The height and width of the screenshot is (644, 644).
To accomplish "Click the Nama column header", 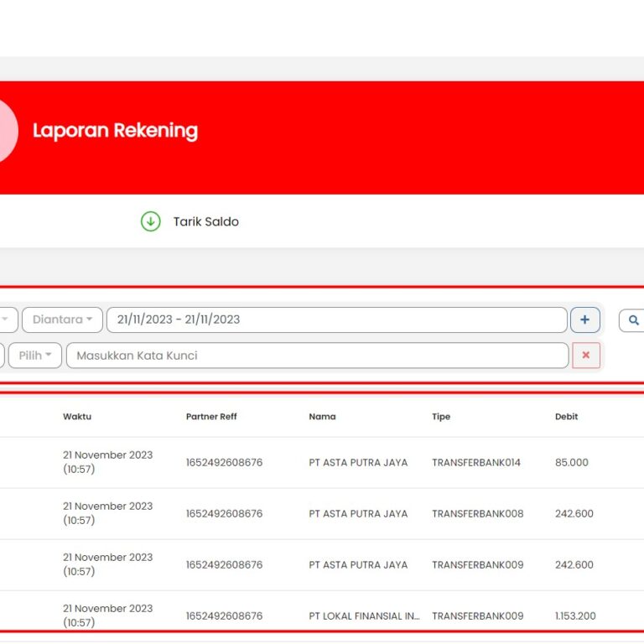I will click(322, 417).
